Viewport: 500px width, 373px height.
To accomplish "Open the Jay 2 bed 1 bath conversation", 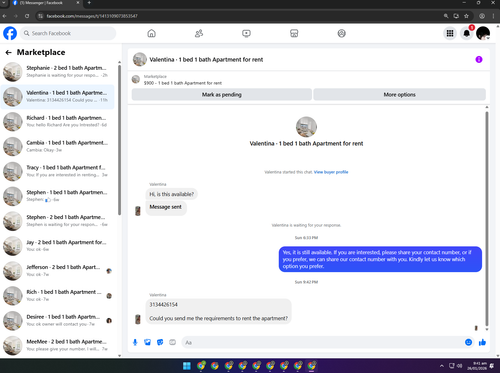I will point(57,246).
